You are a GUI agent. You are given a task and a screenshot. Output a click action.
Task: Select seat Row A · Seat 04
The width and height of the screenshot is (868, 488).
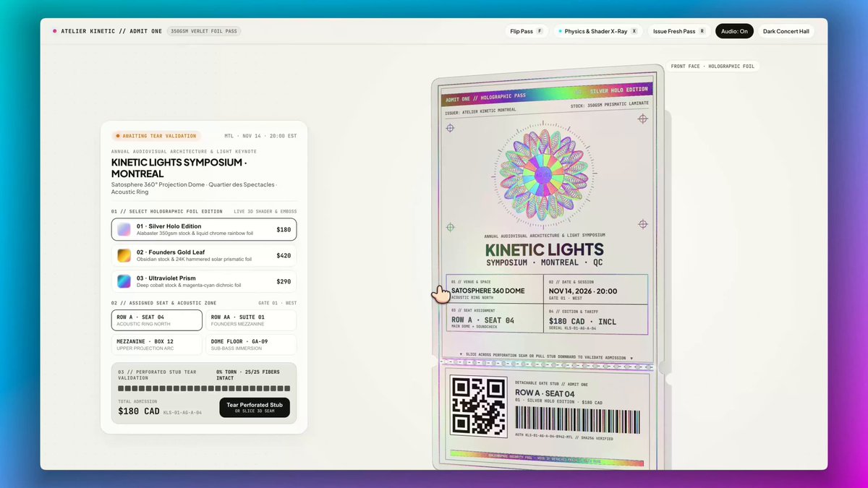point(157,320)
